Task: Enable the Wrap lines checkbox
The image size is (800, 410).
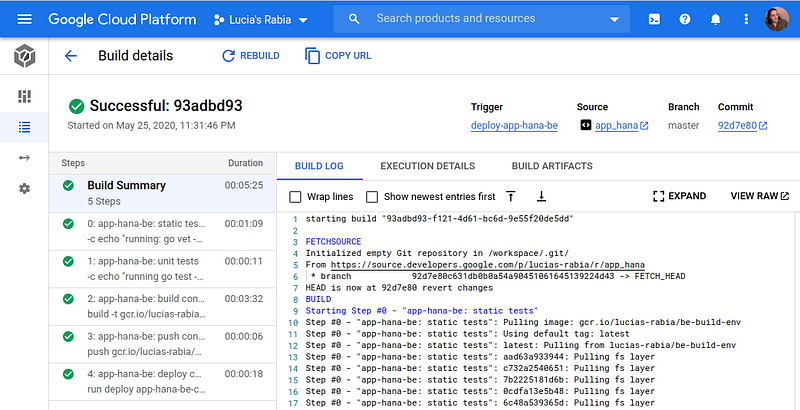Action: [x=295, y=196]
